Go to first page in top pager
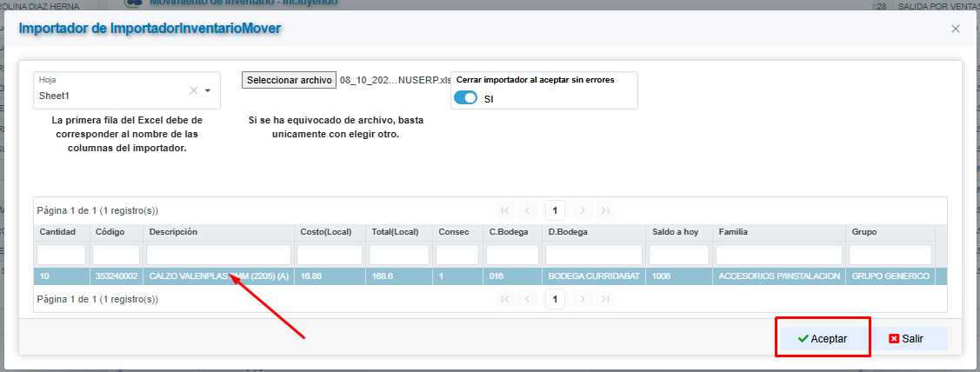 (504, 210)
